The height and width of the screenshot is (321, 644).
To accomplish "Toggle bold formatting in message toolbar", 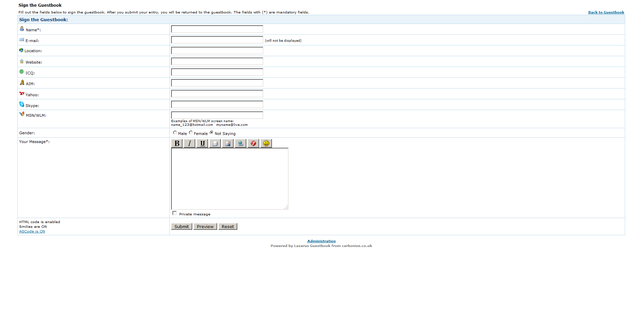I will click(x=177, y=143).
